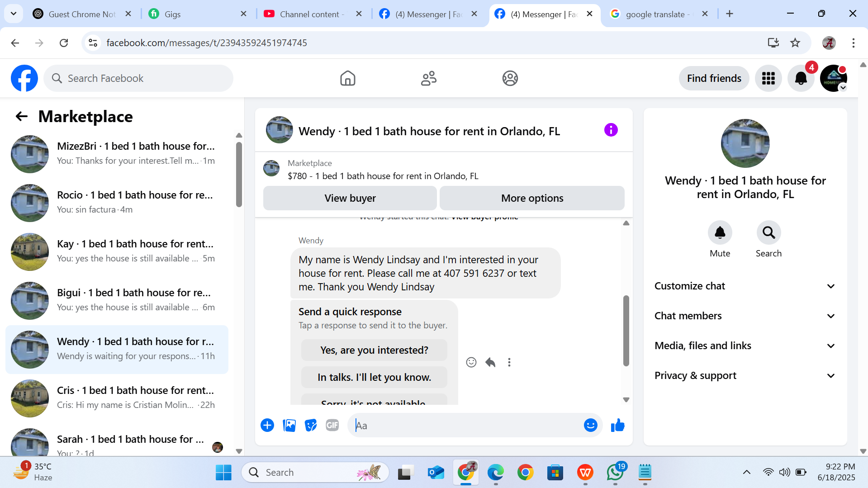Viewport: 868px width, 488px height.
Task: Expand Chat members section
Action: coord(745,316)
